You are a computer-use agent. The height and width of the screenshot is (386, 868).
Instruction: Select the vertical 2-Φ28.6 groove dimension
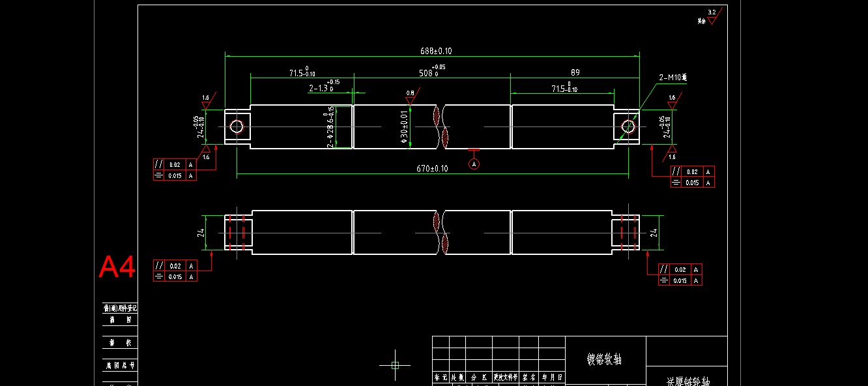tap(331, 126)
